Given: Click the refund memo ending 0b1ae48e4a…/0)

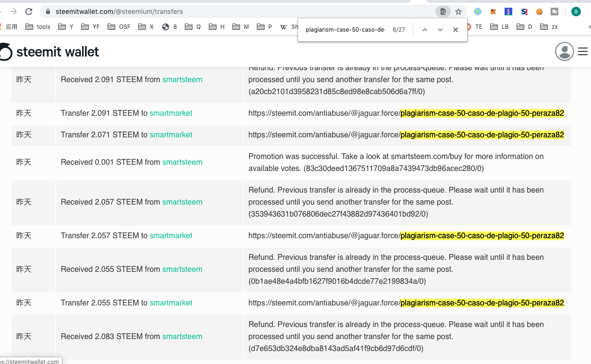Looking at the screenshot, I should point(396,269).
